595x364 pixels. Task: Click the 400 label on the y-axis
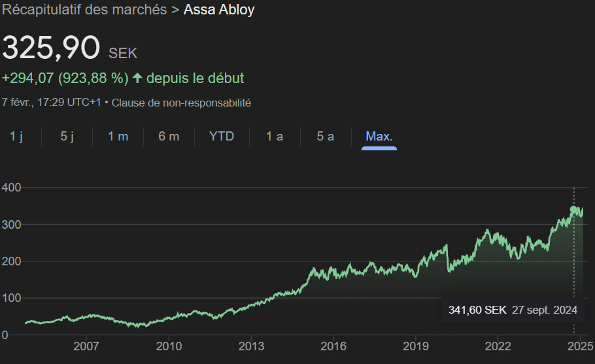click(x=10, y=188)
